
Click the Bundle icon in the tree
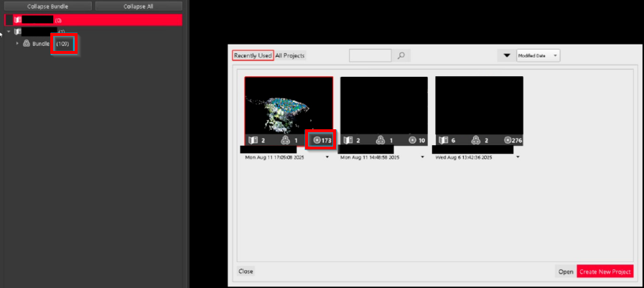pos(27,44)
